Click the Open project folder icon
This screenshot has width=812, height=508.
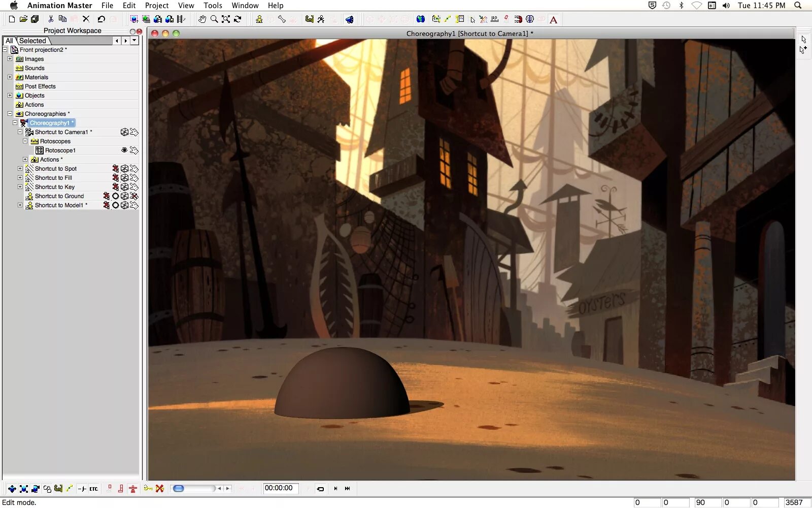click(23, 19)
